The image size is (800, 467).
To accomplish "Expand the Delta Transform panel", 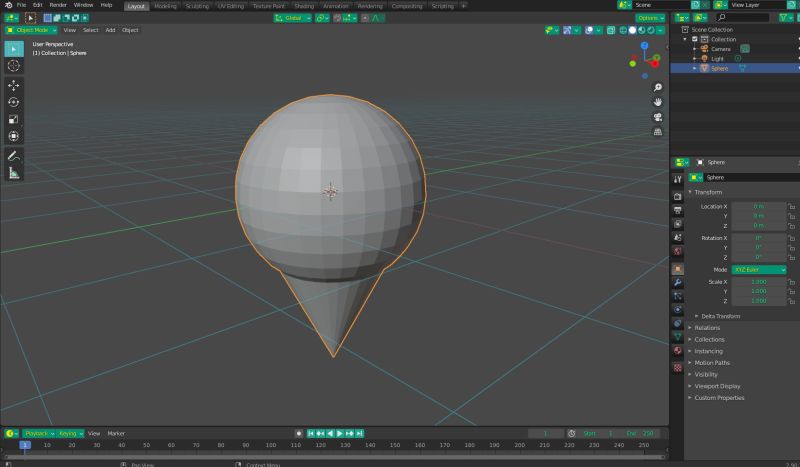I will point(718,316).
